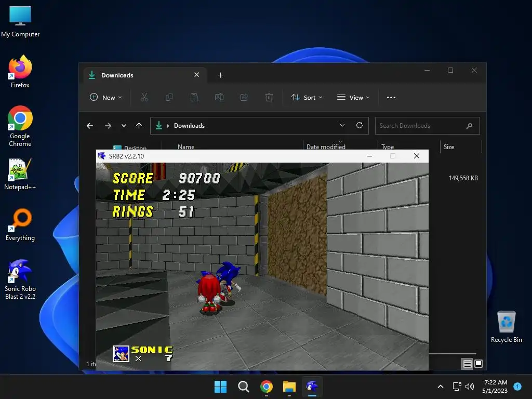Switch to SRB2 via taskbar icon
The height and width of the screenshot is (399, 532).
point(312,387)
